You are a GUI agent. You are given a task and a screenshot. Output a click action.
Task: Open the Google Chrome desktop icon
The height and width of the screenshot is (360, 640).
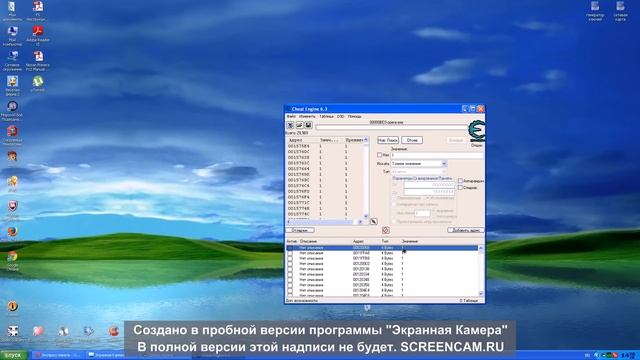12,260
